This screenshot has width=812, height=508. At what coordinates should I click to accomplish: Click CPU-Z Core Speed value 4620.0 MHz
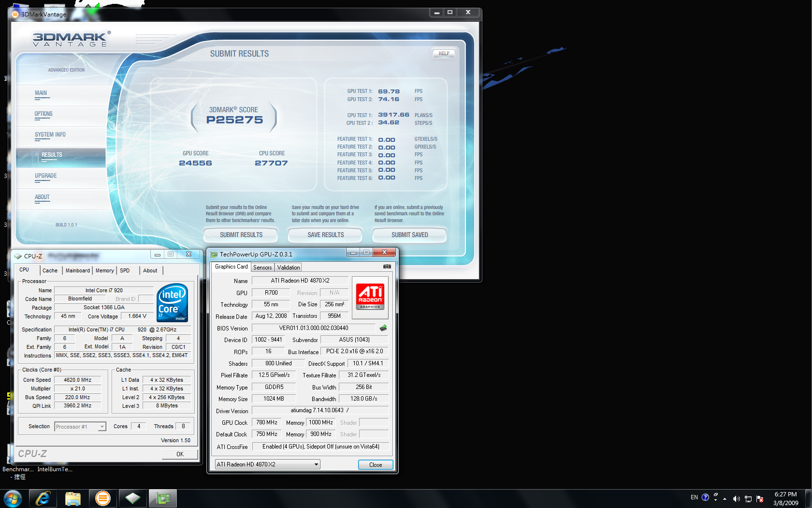pos(77,380)
